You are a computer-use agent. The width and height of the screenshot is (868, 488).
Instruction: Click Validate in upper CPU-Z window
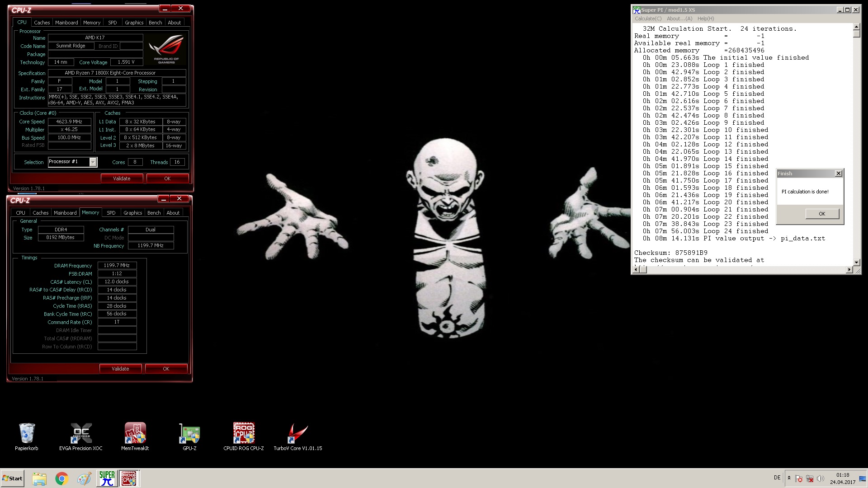pyautogui.click(x=122, y=178)
